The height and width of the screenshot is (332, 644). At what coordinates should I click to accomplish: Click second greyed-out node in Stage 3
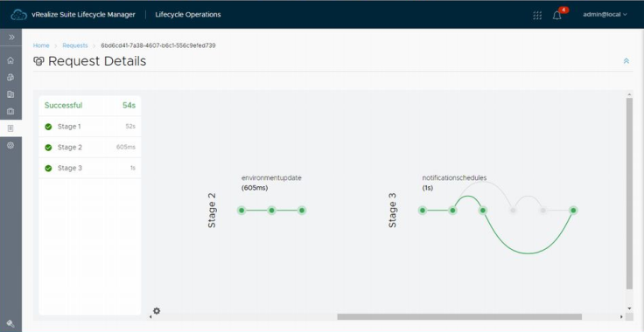click(x=543, y=211)
